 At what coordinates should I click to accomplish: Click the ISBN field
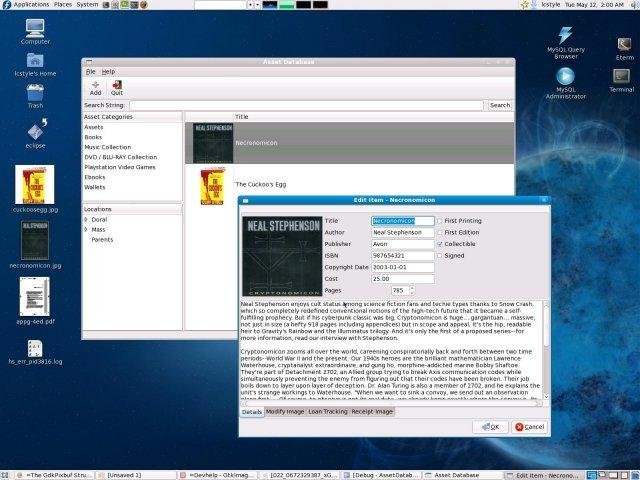click(402, 256)
